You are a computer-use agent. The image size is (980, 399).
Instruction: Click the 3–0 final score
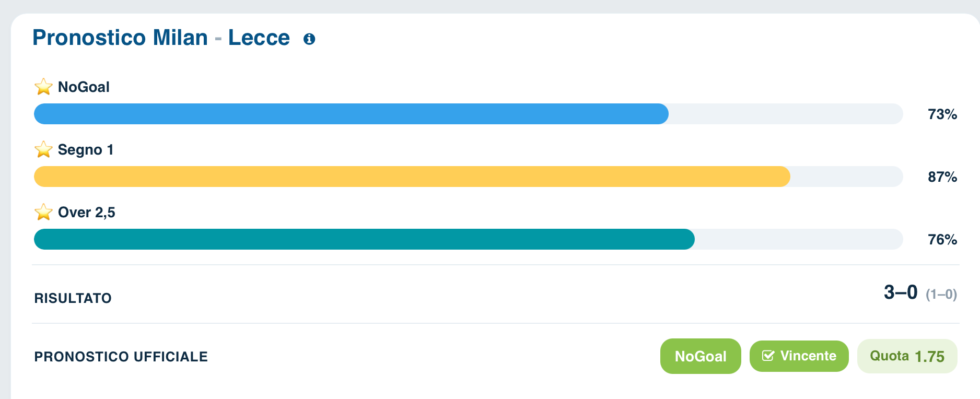tap(901, 292)
